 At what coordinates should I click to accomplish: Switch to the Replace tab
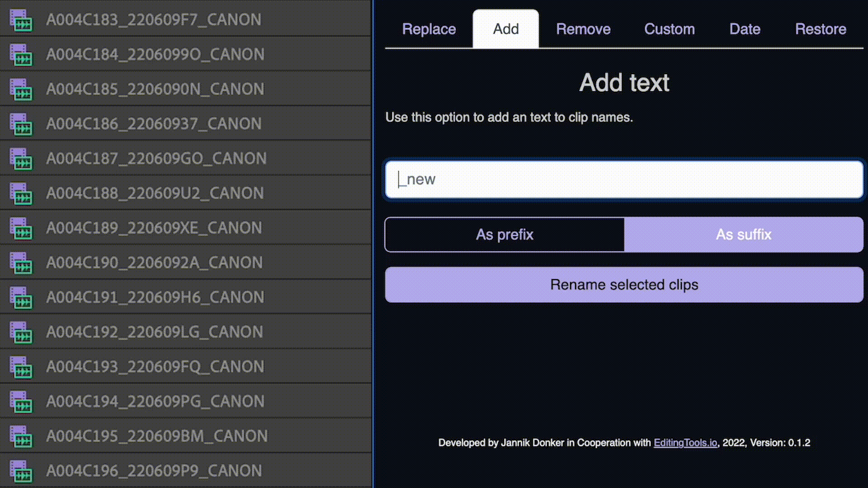[429, 28]
